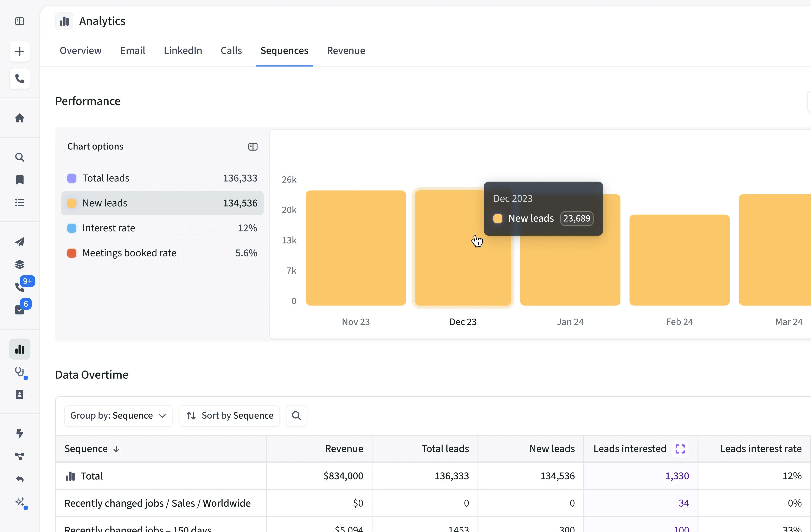The image size is (811, 532).
Task: Click the lightning bolt automation icon
Action: point(20,433)
